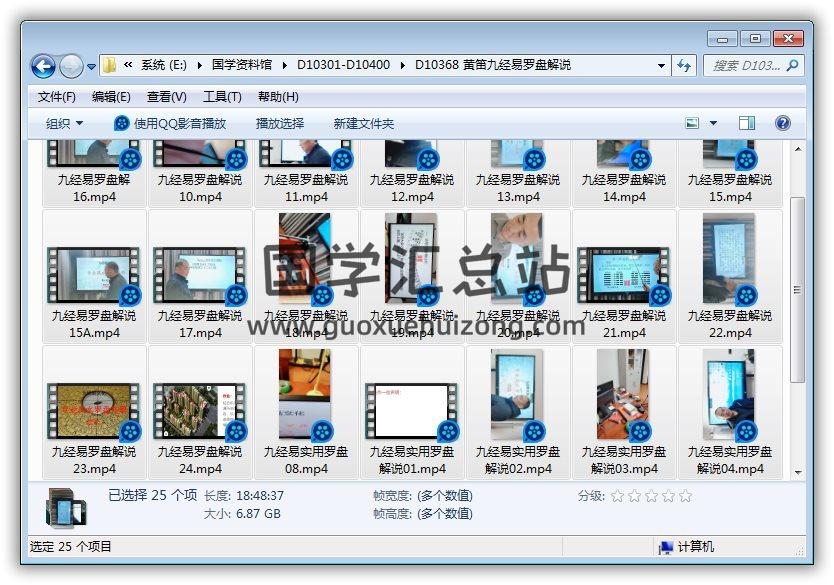Click the search magnifier icon

click(x=792, y=65)
